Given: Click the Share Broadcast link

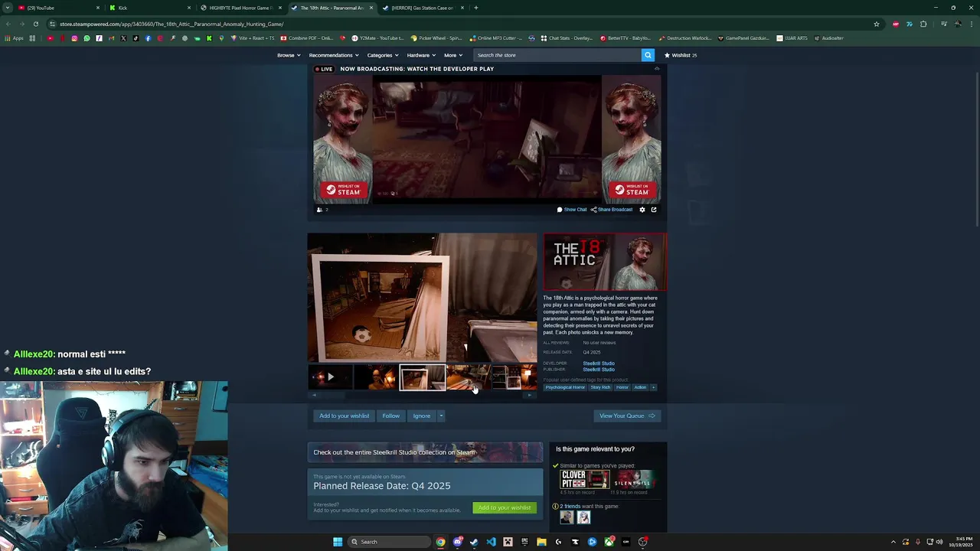Looking at the screenshot, I should [x=612, y=210].
